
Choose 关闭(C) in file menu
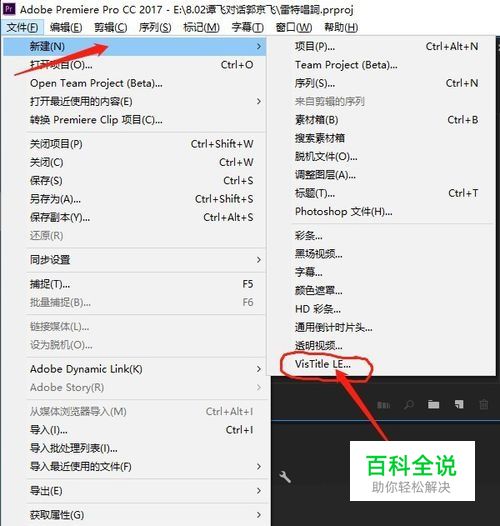(x=134, y=162)
